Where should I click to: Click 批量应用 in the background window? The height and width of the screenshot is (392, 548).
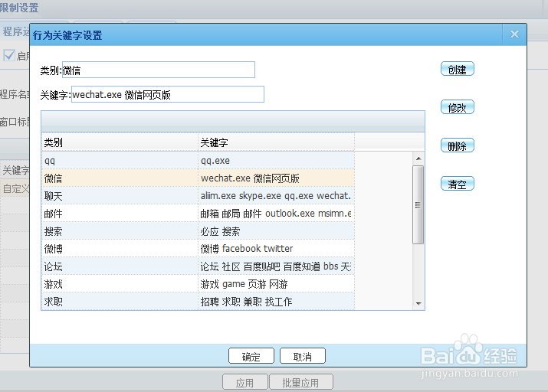click(301, 382)
